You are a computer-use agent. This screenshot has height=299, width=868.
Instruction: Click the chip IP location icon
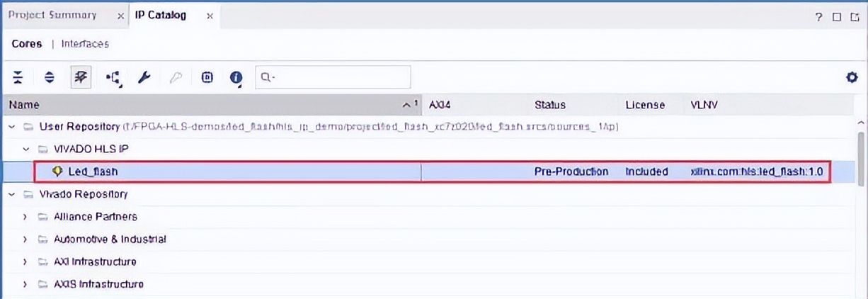click(x=207, y=77)
